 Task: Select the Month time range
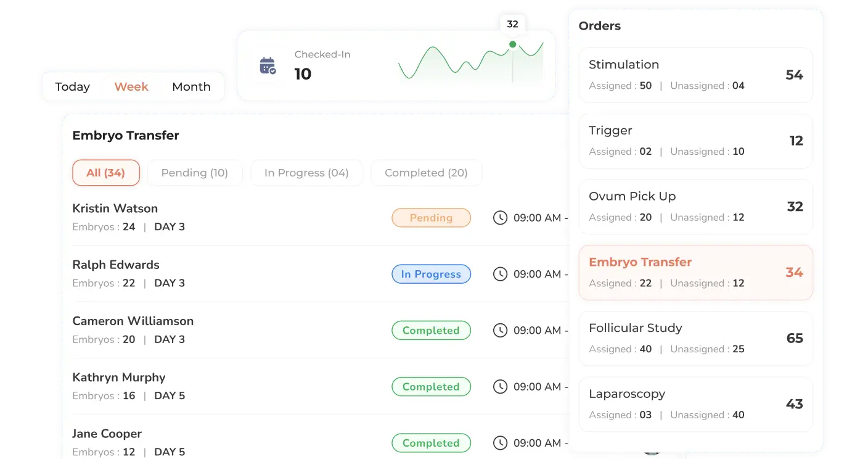191,87
